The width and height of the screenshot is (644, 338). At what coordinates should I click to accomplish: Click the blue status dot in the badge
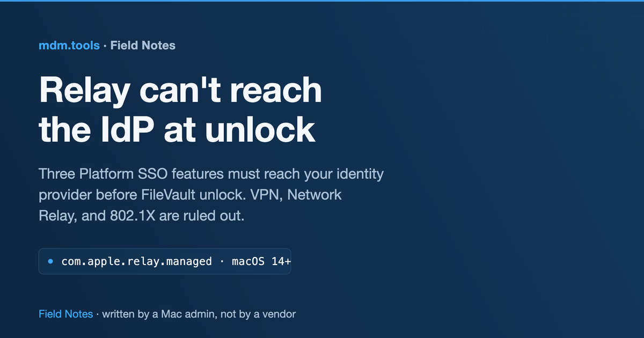tap(50, 261)
